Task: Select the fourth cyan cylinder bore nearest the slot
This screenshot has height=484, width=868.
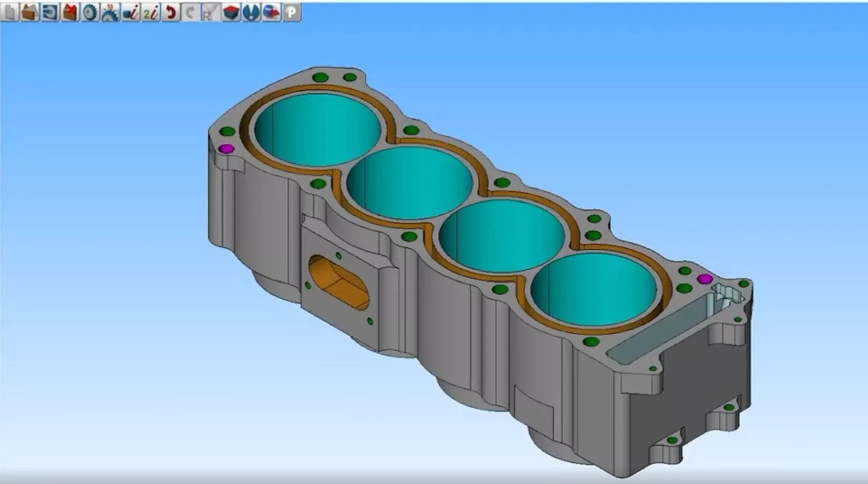Action: [x=594, y=290]
